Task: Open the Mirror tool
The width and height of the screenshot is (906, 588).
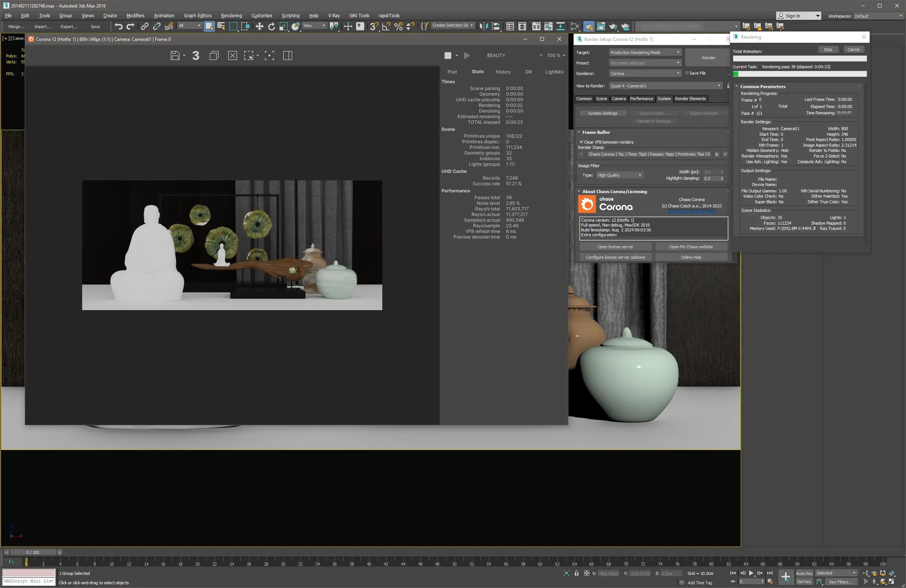Action: click(x=484, y=26)
